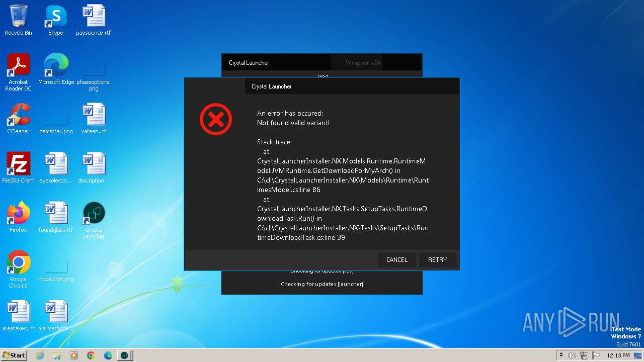Click the 'Wrapper: v34' label
Screen dimensions: 644x362
tap(363, 63)
